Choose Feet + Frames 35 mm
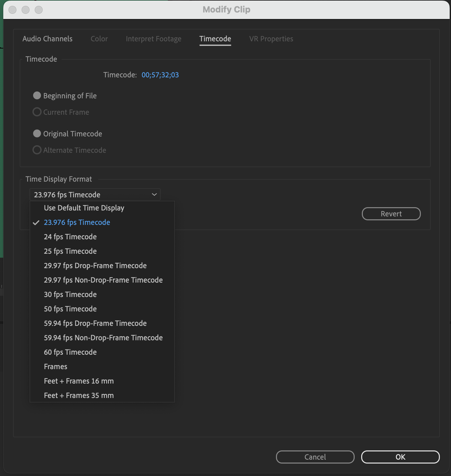The image size is (451, 476). [79, 395]
